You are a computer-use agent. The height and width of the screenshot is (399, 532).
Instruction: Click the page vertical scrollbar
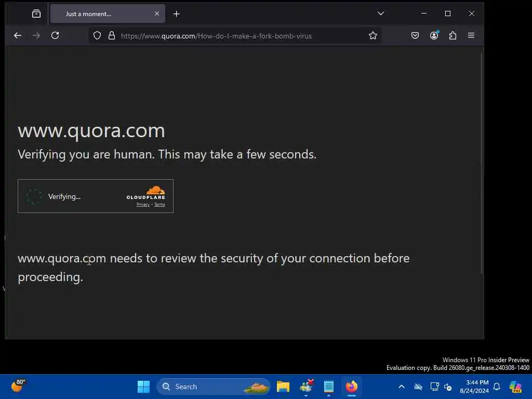(482, 163)
